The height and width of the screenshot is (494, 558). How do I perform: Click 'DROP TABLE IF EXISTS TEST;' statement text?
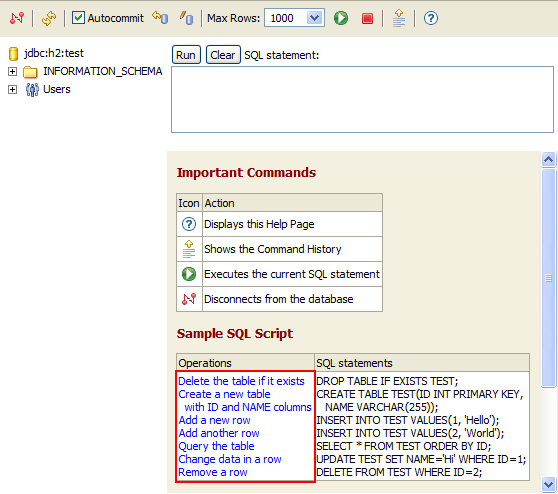click(387, 381)
